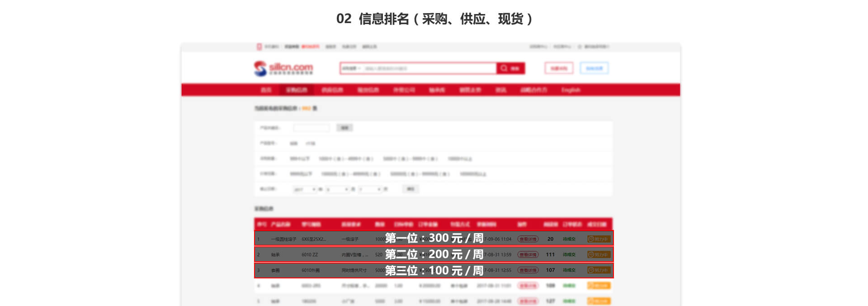Click 查看详情 in the first table row
The image size is (868, 306).
(528, 239)
